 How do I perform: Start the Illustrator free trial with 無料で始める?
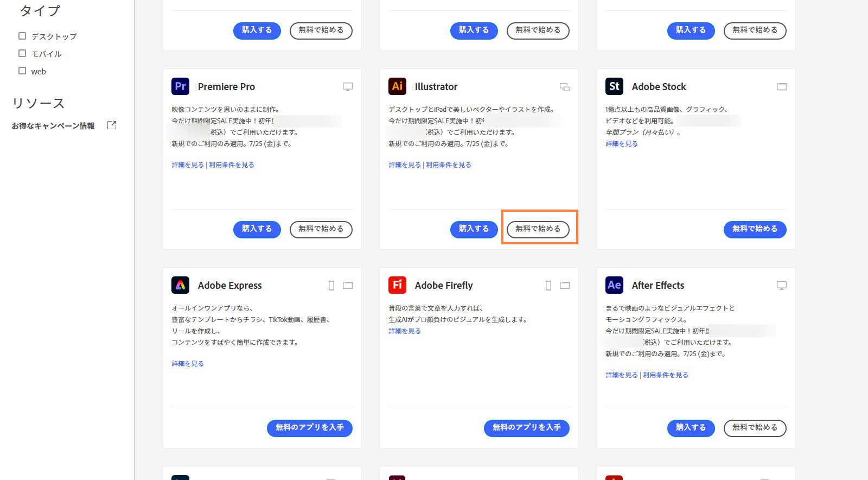click(538, 229)
